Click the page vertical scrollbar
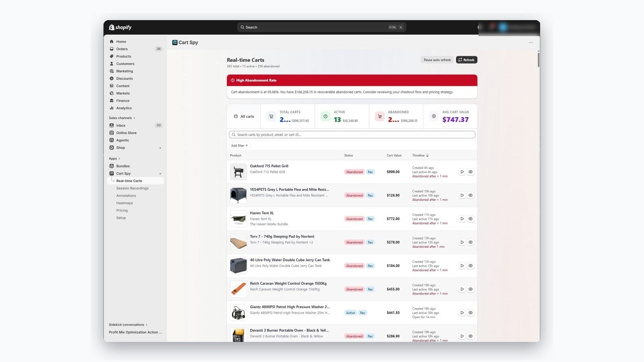 [x=538, y=59]
